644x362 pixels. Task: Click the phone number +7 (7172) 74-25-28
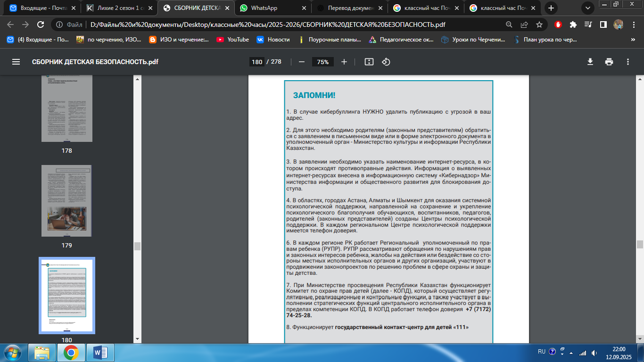(x=389, y=313)
